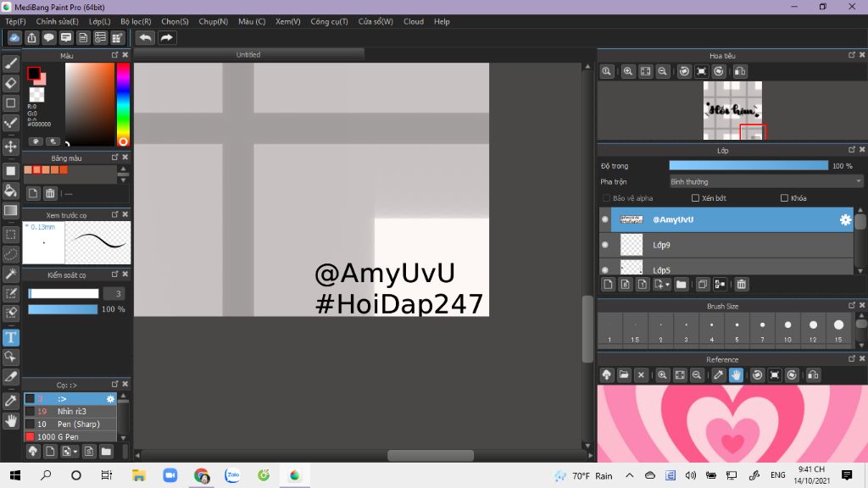
Task: Click the rainbow hue strip
Action: 123,104
